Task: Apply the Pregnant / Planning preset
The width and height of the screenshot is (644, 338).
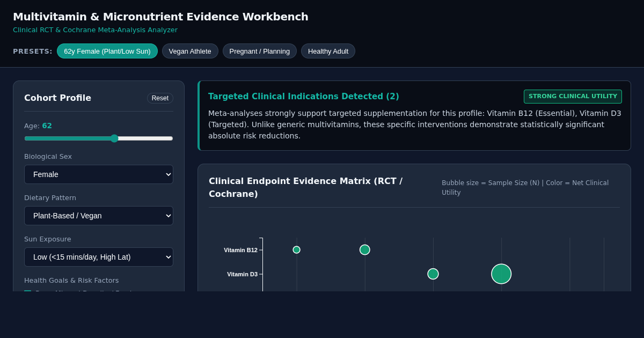Action: pos(260,51)
